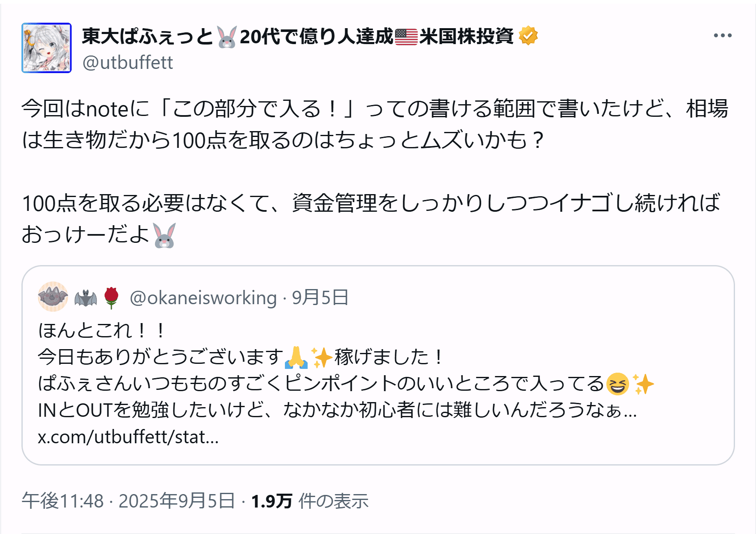Click the rabbit emoji ending the tweet text
Screen dimensions: 756x534
164,235
